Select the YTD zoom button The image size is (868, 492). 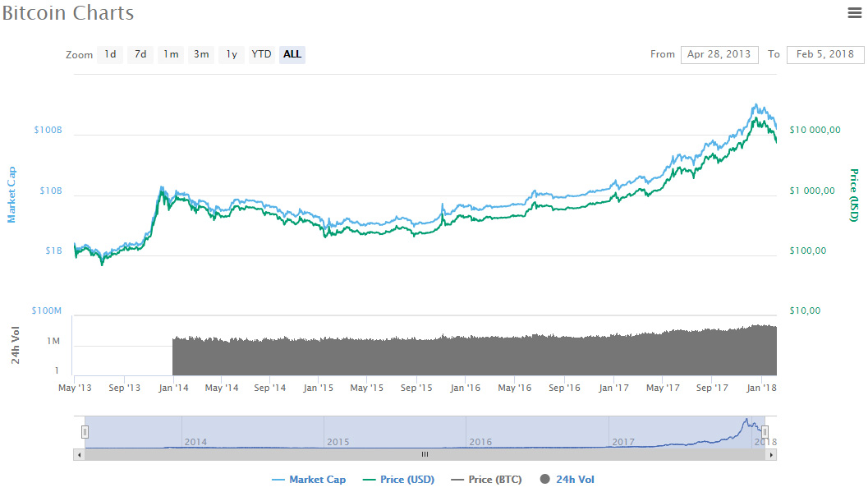[261, 54]
